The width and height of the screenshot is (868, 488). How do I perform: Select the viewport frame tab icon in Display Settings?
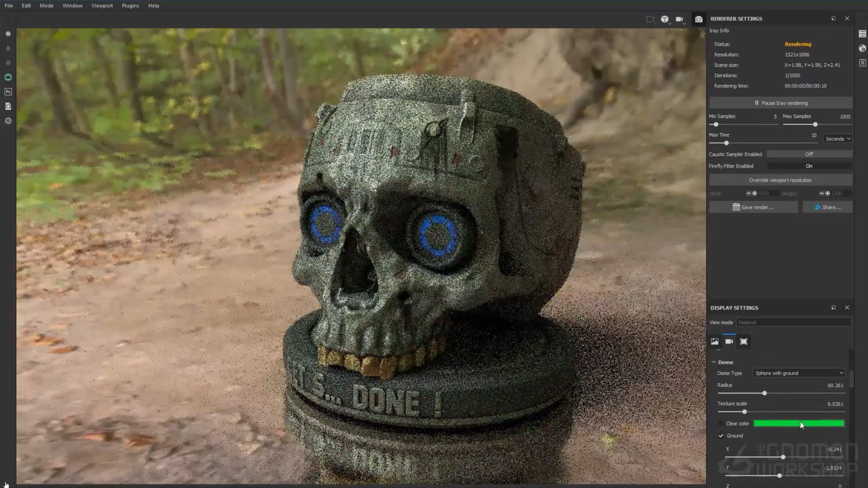[744, 341]
